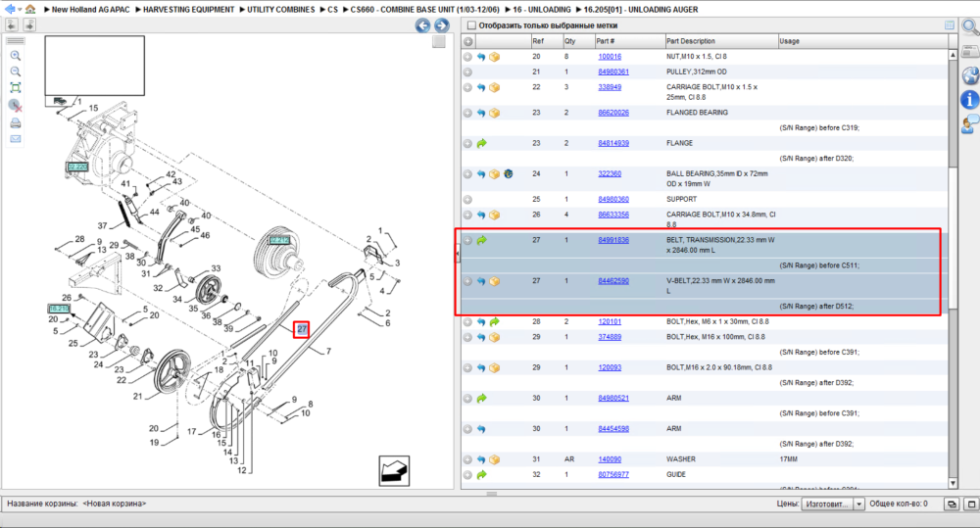Navigate to New Holland AG APAC breadcrumb
This screenshot has width=980, height=528.
tap(90, 10)
